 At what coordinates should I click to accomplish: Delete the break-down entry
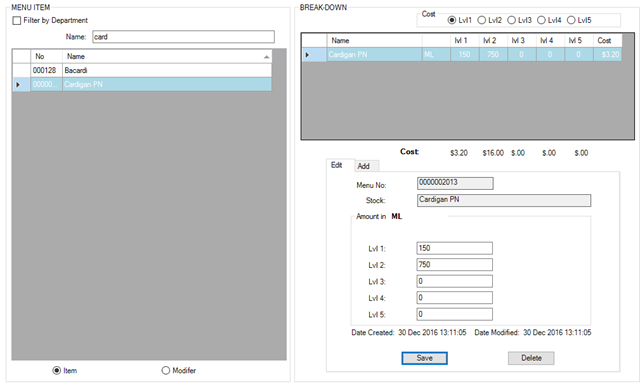point(531,358)
